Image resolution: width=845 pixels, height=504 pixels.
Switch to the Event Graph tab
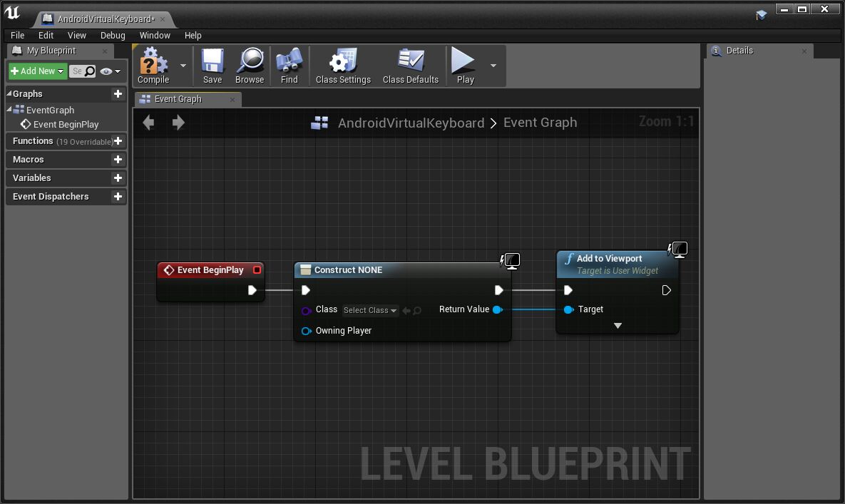(x=178, y=99)
